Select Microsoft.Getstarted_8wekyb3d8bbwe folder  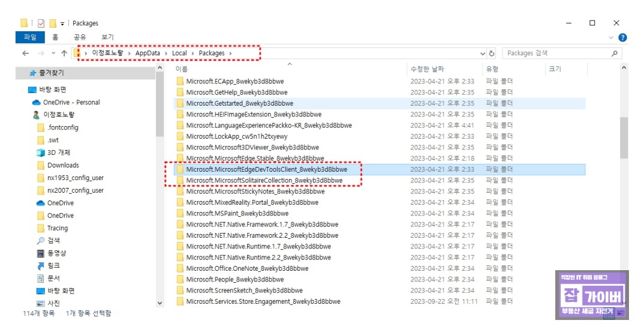point(239,104)
